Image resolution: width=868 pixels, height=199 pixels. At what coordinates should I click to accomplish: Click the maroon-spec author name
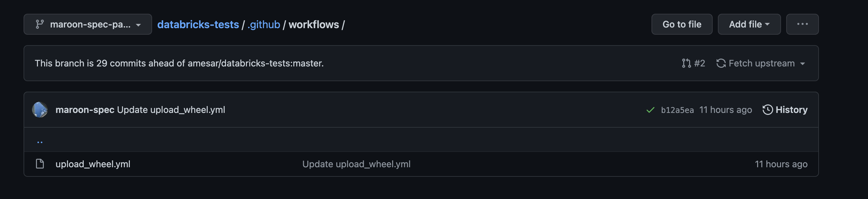[85, 110]
